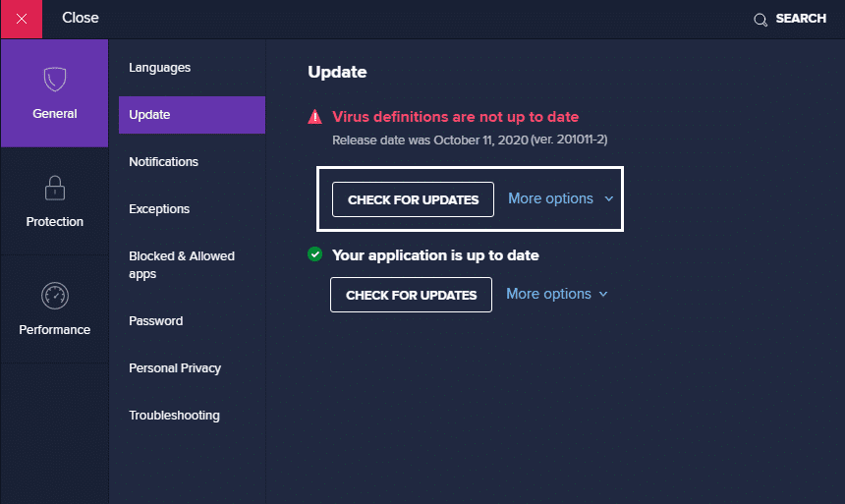The image size is (845, 504).
Task: Go to Notifications settings
Action: click(163, 162)
